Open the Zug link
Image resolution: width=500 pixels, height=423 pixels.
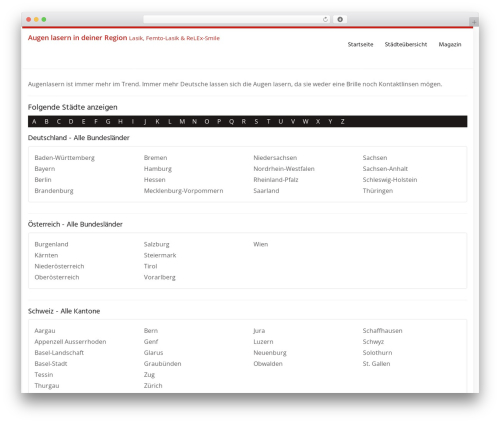tap(149, 375)
